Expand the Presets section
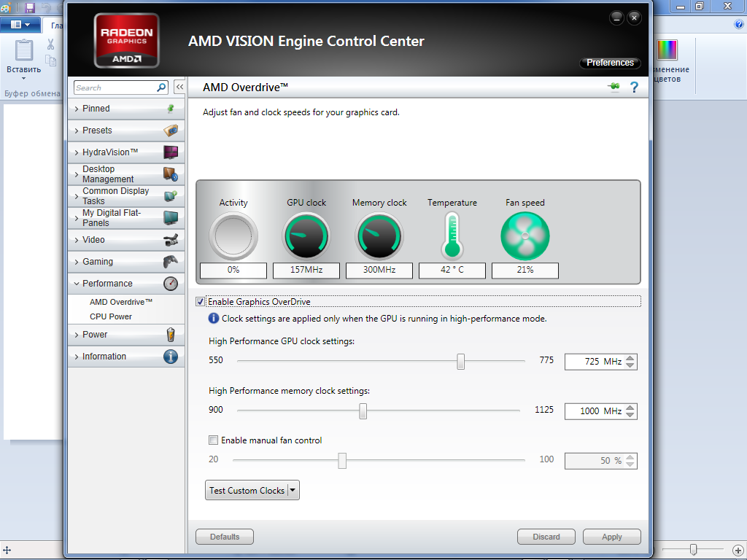The width and height of the screenshot is (747, 560). point(97,131)
